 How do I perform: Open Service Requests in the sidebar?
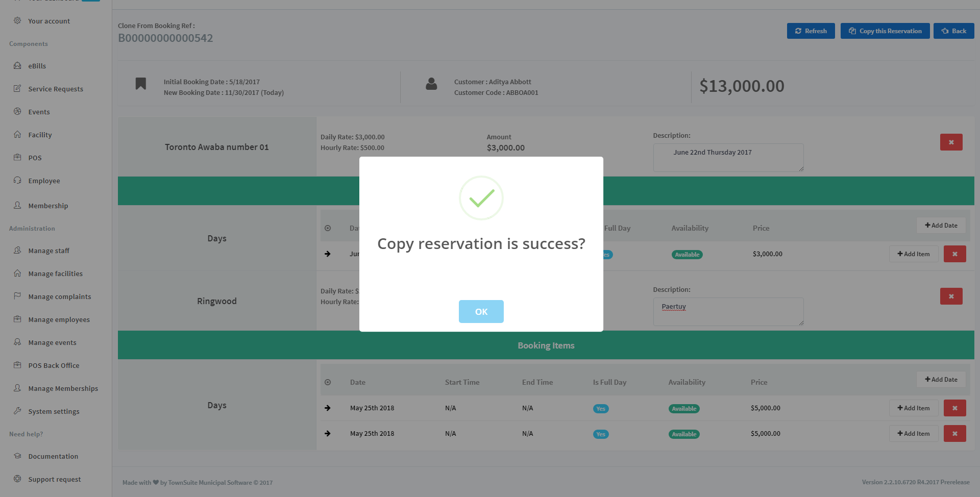pyautogui.click(x=55, y=89)
